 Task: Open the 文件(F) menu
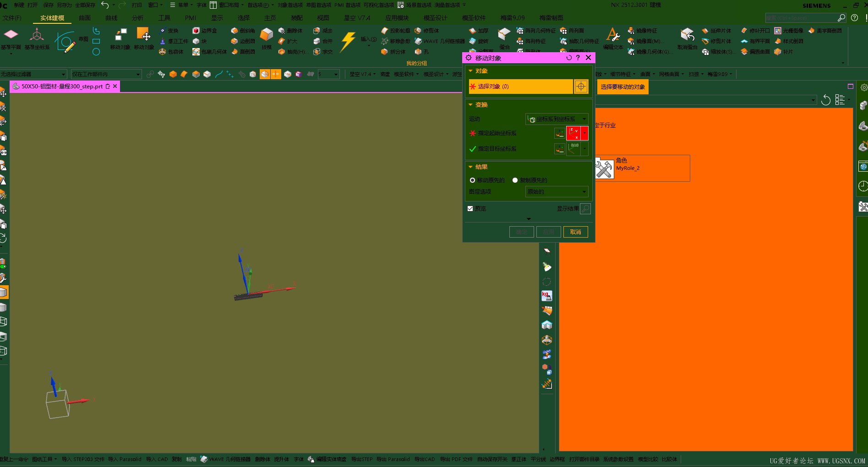point(12,18)
